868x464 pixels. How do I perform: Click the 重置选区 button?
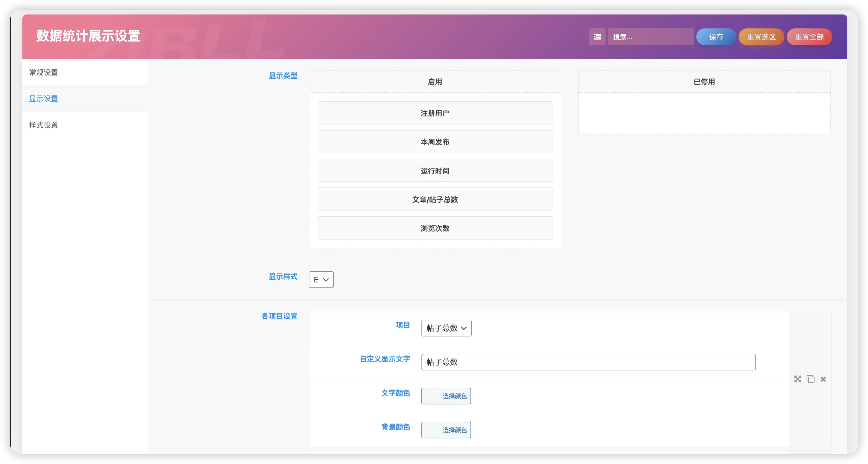(x=761, y=37)
